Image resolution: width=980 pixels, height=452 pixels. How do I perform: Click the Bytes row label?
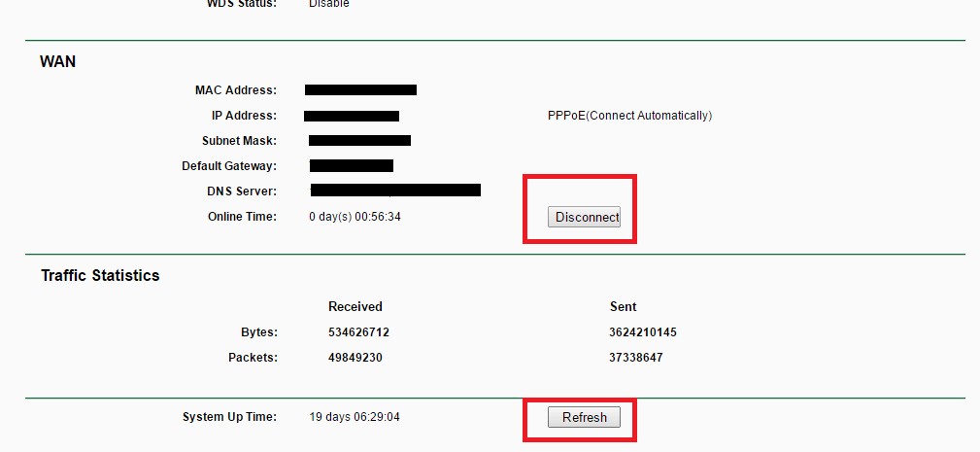[258, 332]
